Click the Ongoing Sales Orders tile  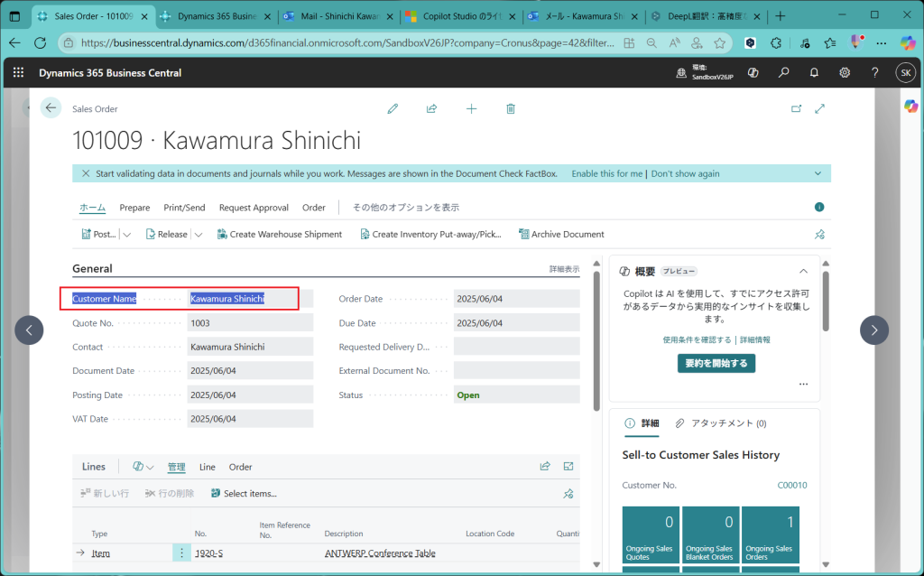(x=771, y=534)
